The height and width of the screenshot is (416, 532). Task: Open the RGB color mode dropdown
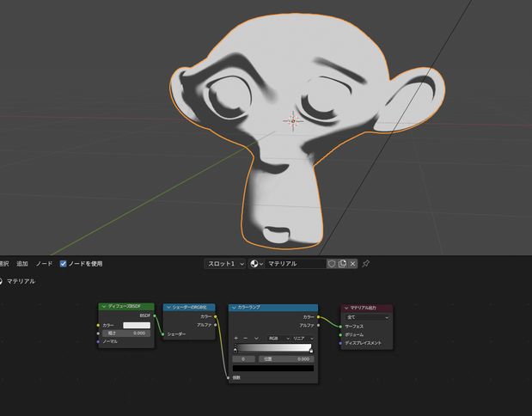coord(278,339)
